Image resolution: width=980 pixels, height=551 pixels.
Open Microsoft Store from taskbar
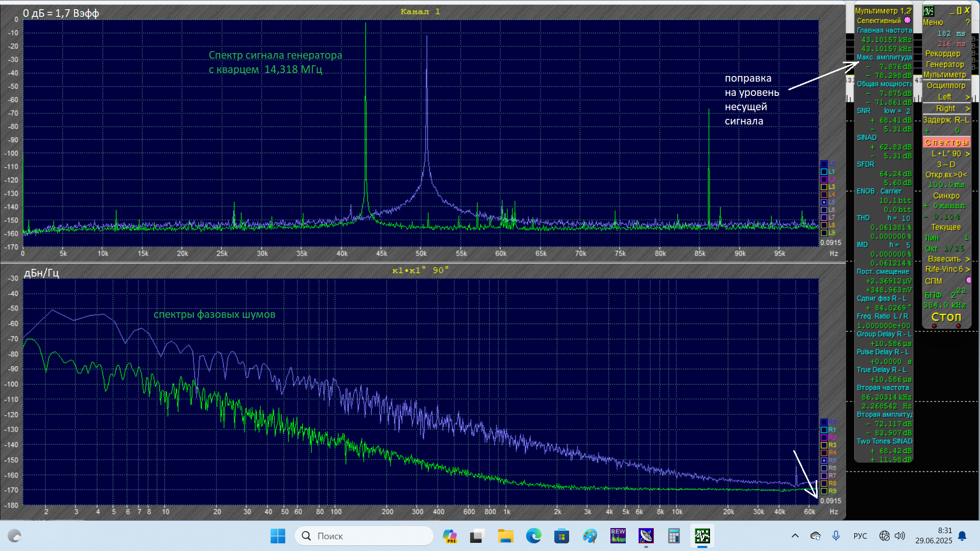coord(561,536)
